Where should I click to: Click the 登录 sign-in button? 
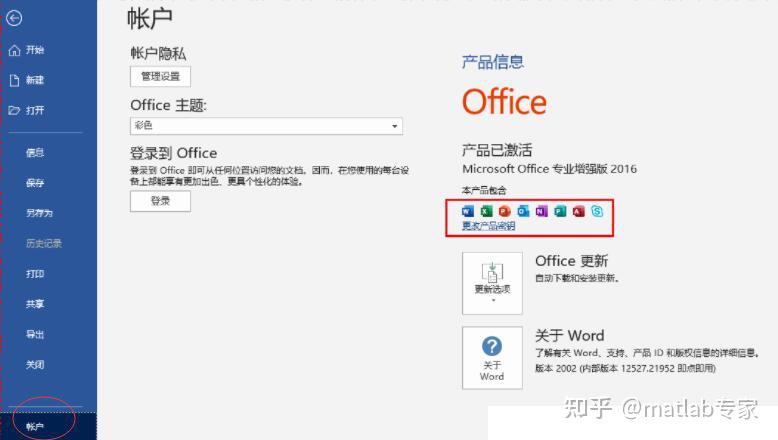[160, 201]
